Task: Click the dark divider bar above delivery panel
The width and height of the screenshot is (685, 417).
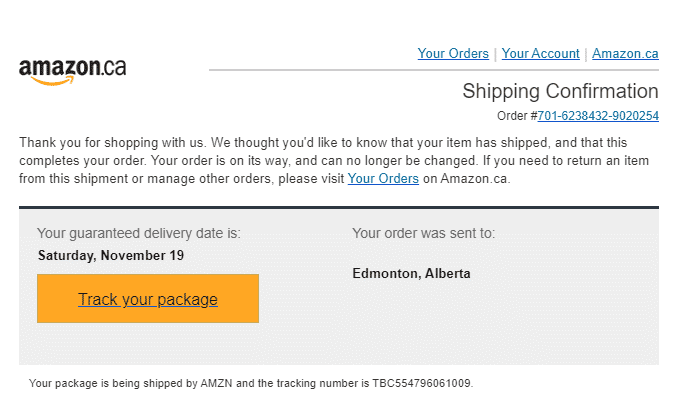Action: point(339,207)
